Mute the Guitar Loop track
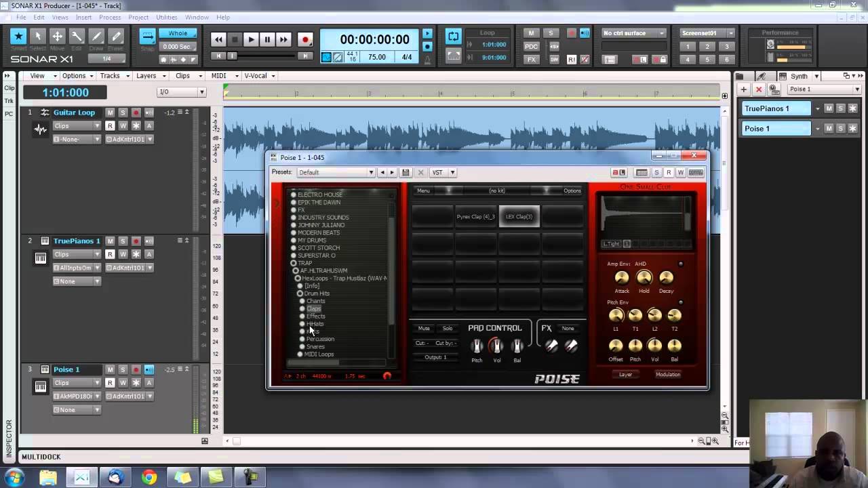 pyautogui.click(x=110, y=113)
